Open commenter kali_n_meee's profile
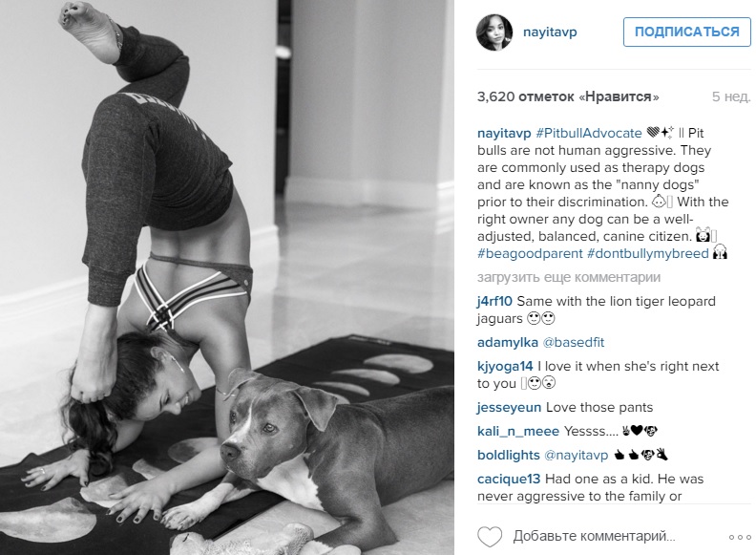 [x=517, y=431]
